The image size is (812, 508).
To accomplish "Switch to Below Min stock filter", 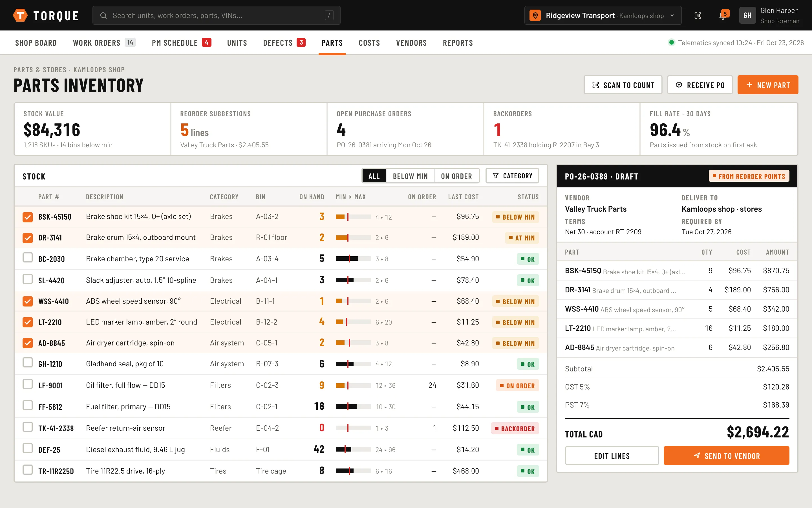I will 410,176.
